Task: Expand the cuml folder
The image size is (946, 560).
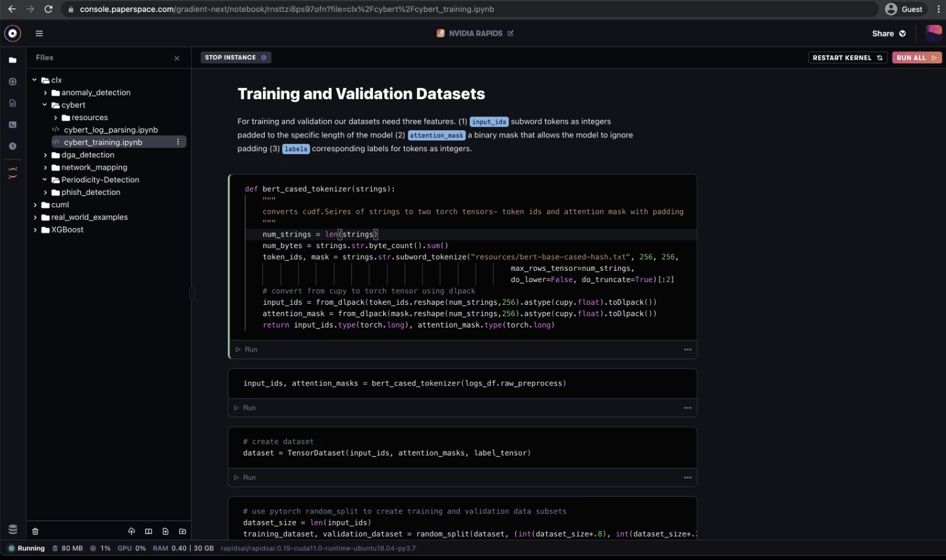Action: [35, 205]
